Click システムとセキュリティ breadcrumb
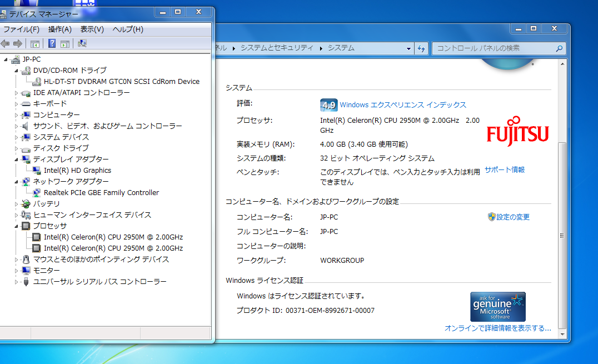Screen dimensions: 598x364 pyautogui.click(x=277, y=48)
